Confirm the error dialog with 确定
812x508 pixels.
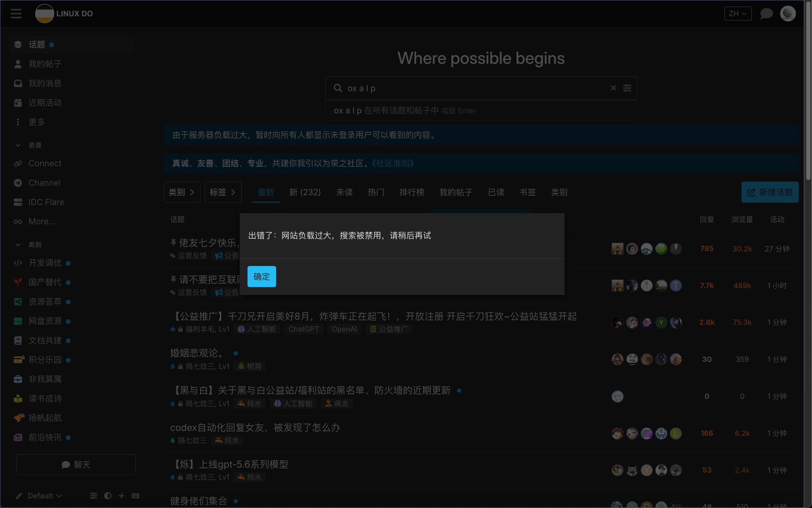pos(262,276)
